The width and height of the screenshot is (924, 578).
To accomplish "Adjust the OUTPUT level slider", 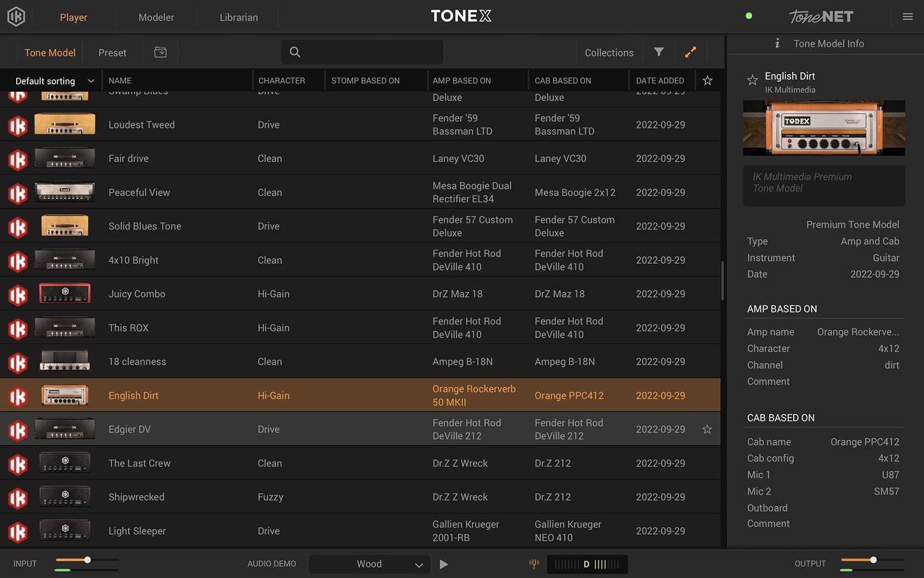I will 873,561.
